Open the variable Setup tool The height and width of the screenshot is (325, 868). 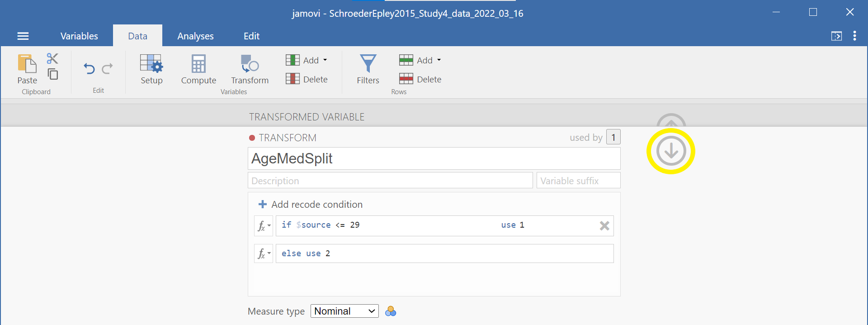[151, 69]
